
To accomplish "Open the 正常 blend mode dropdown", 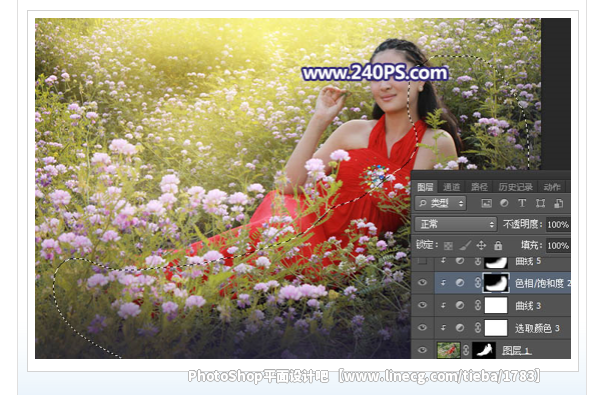I will pos(456,224).
